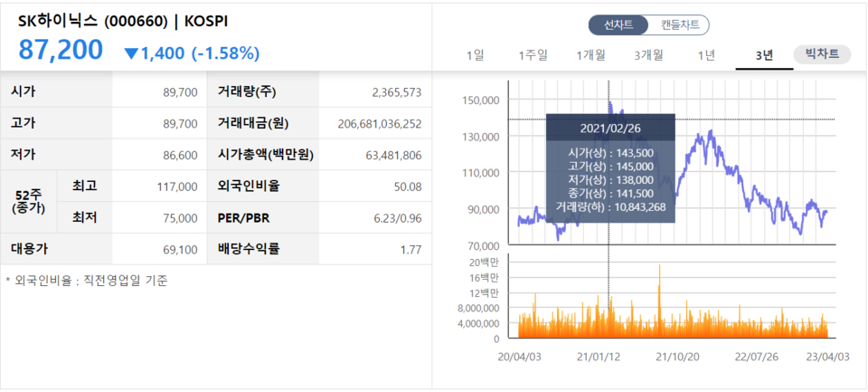Click the 대용가 label
The width and height of the screenshot is (868, 392).
coord(29,249)
